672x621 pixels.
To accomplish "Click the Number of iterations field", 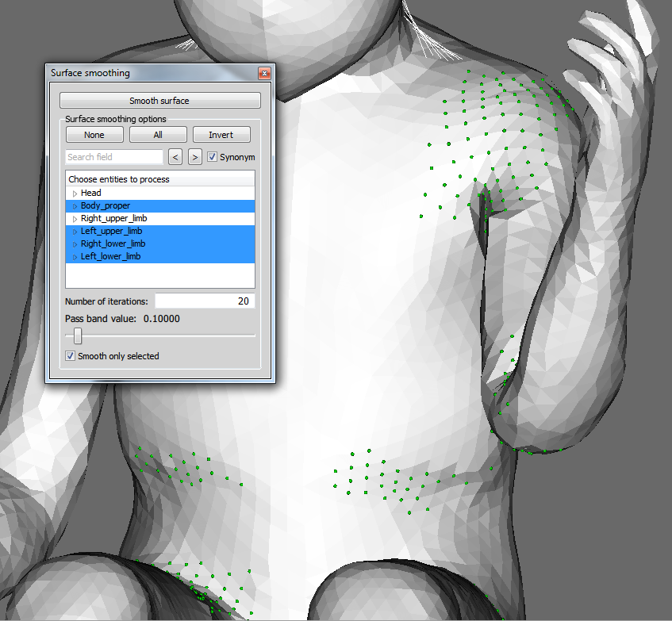I will [x=205, y=301].
